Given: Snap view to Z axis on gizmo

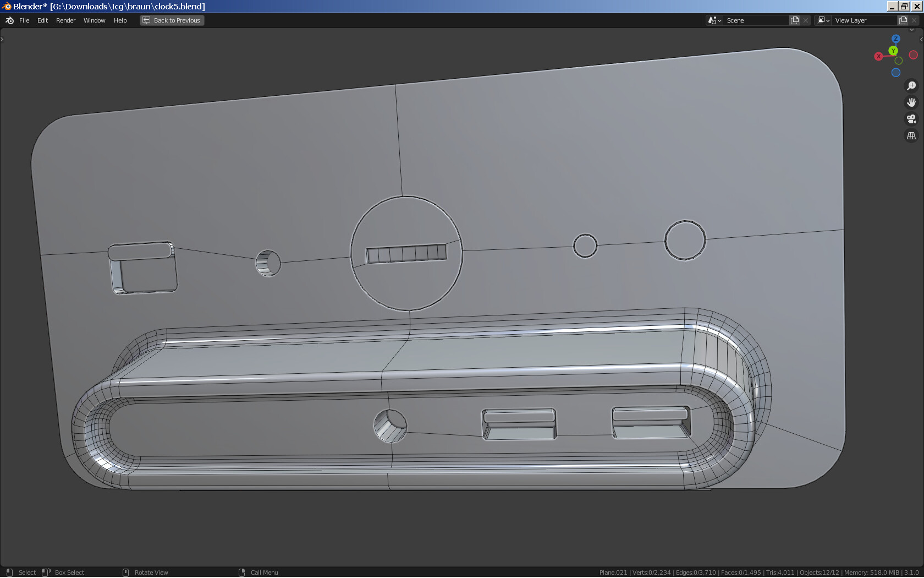Looking at the screenshot, I should pyautogui.click(x=896, y=39).
